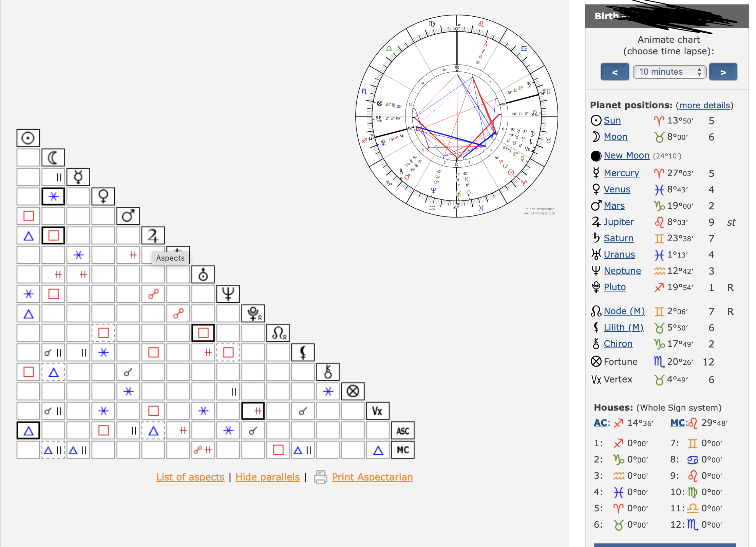Open List of aspects link
The height and width of the screenshot is (547, 756).
pyautogui.click(x=190, y=477)
